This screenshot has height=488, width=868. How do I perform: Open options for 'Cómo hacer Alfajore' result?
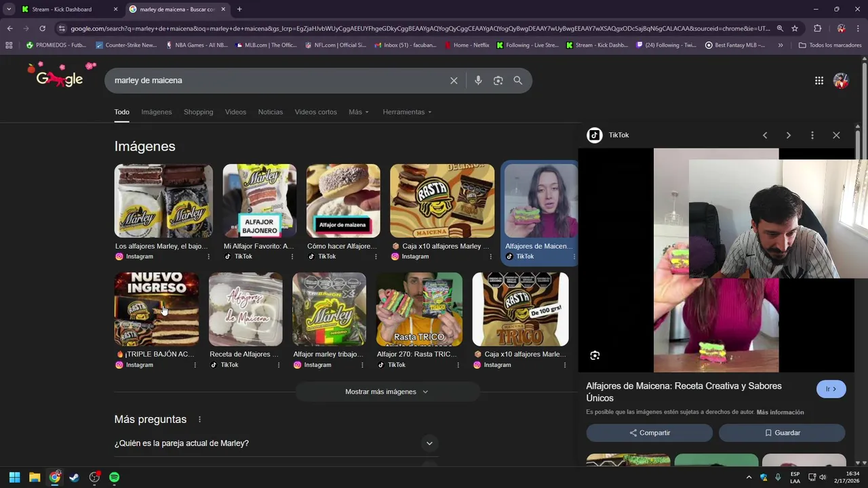(376, 257)
